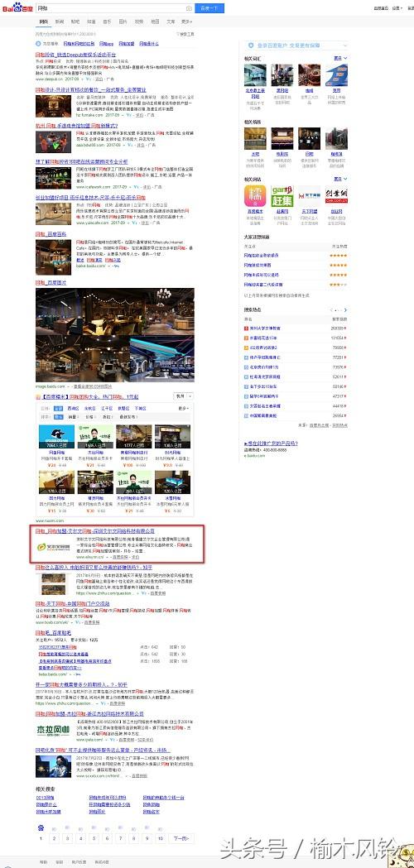Switch to the 文库 tab
Image resolution: width=414 pixels, height=868 pixels.
coord(171,22)
